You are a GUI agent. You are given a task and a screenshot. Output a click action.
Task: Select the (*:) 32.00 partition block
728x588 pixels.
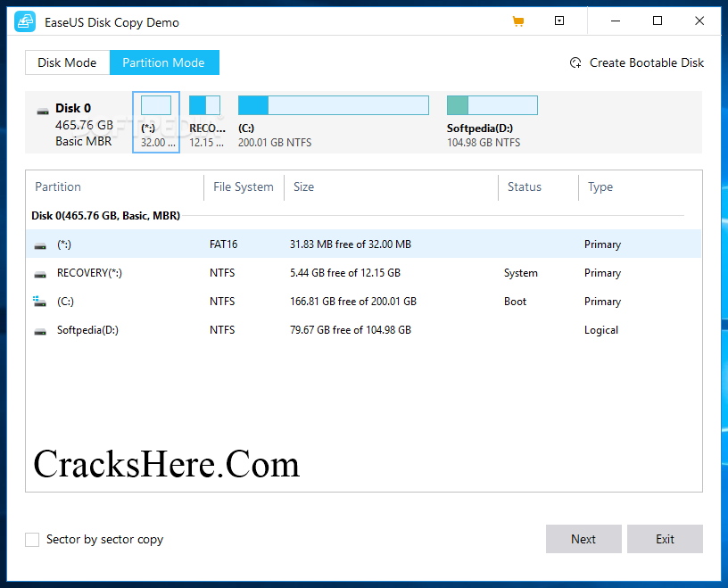pos(156,122)
